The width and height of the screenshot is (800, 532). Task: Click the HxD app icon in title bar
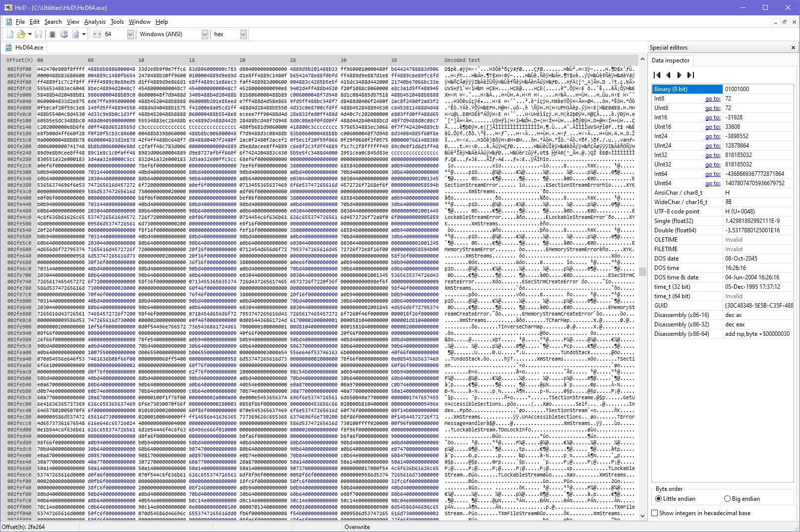click(x=8, y=7)
